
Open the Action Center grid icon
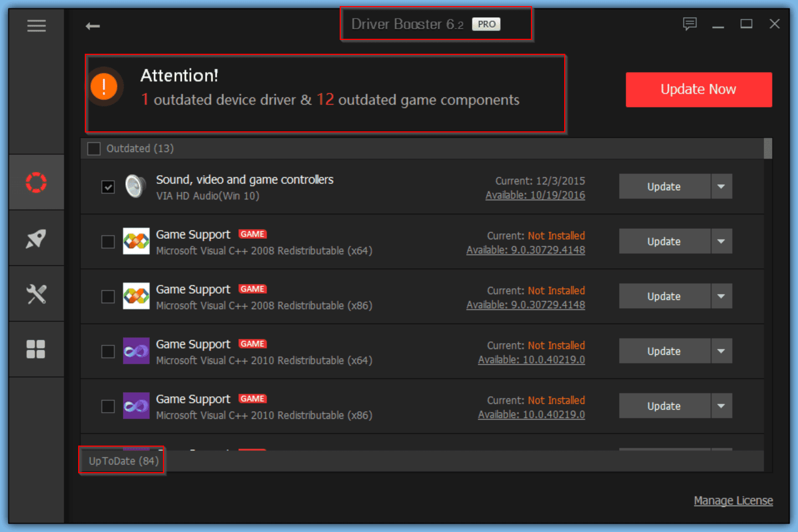(x=37, y=349)
